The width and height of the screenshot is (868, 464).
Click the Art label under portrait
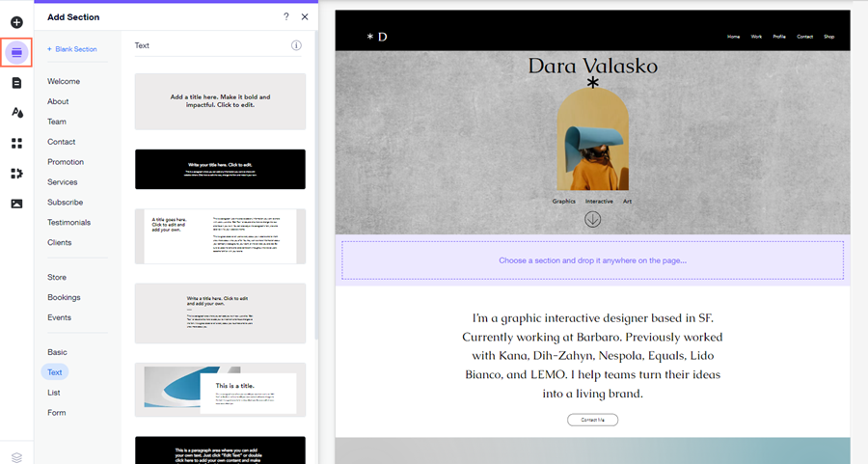pos(627,202)
